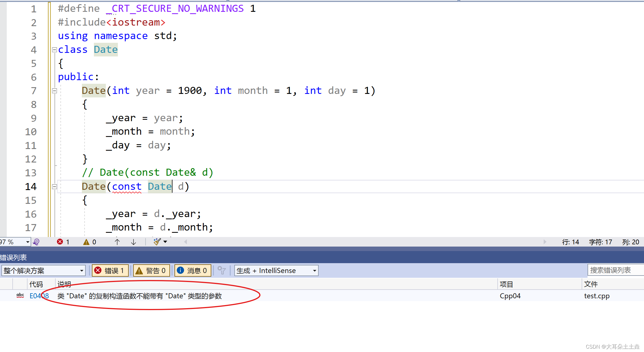Click _year = d._year; on line 16
Screen dimensions: 644x352
click(x=153, y=214)
